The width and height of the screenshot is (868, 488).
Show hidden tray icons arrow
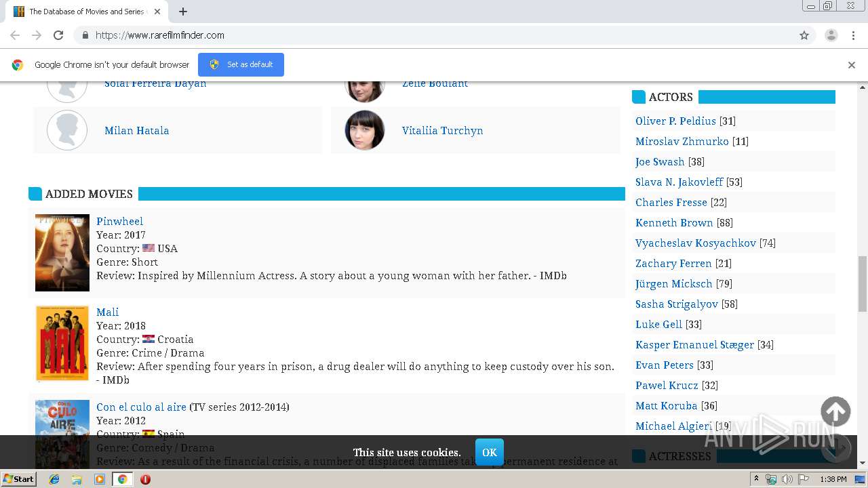[x=756, y=479]
